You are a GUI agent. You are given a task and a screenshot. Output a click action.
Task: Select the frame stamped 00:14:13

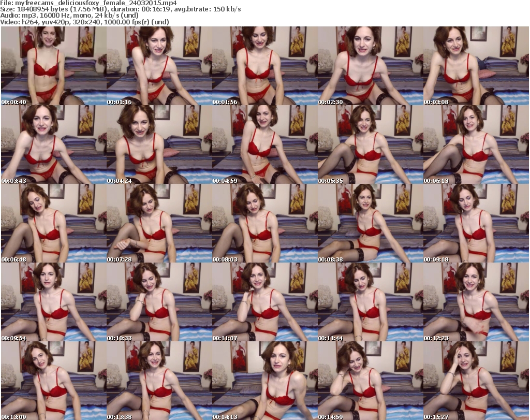pos(264,381)
